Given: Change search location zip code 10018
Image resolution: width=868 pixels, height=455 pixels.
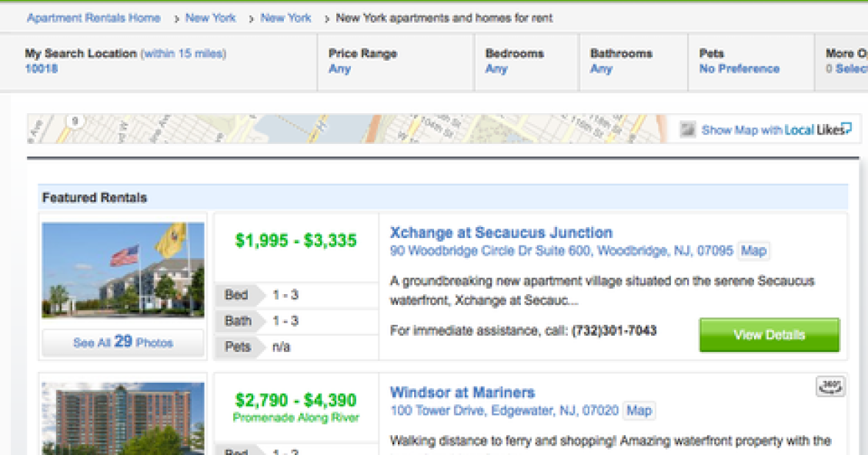Looking at the screenshot, I should (x=42, y=69).
